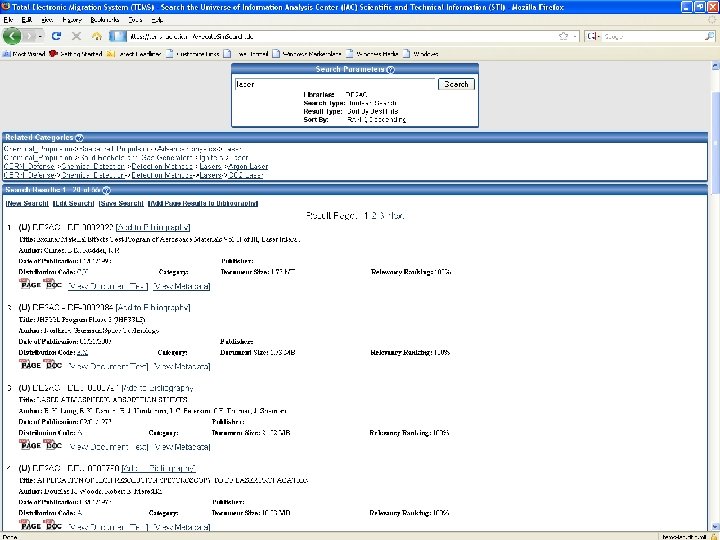Open the Windows Media bookmark

pyautogui.click(x=372, y=54)
